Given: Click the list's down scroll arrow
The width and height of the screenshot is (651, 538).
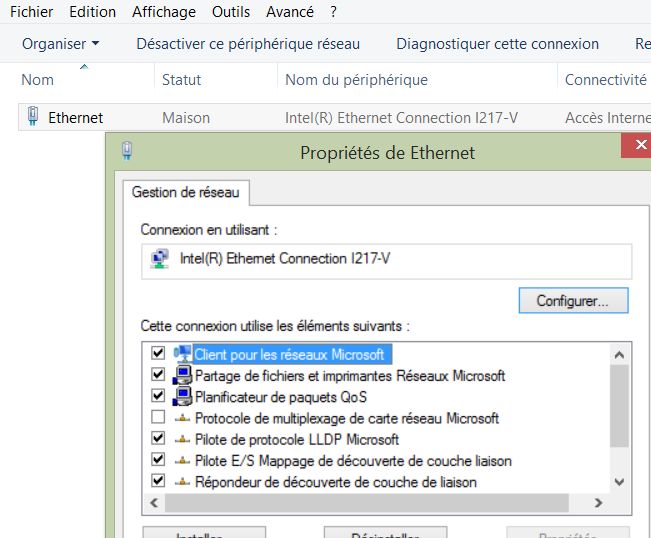Looking at the screenshot, I should 619,482.
